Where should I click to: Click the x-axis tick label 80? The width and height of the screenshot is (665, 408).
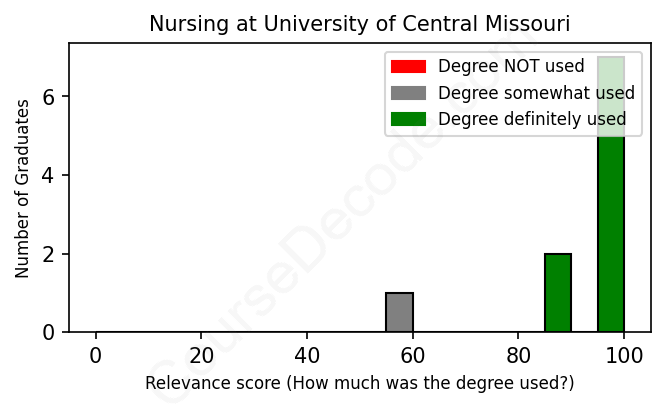pos(518,355)
